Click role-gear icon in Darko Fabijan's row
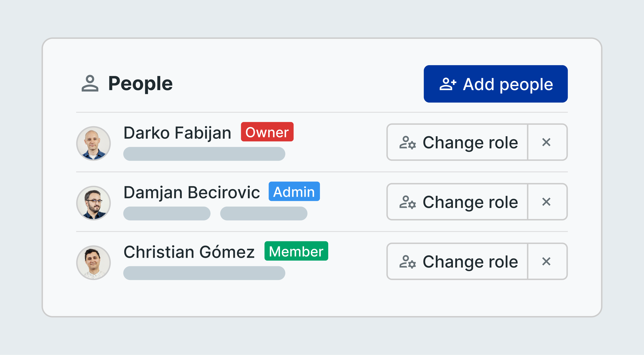Viewport: 644px width, 355px height. pyautogui.click(x=408, y=142)
